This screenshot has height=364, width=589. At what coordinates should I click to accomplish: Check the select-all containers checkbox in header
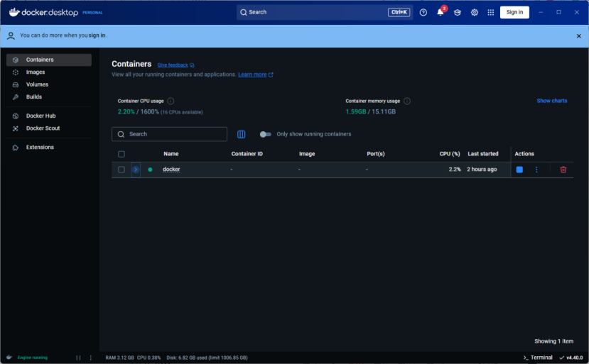point(121,154)
